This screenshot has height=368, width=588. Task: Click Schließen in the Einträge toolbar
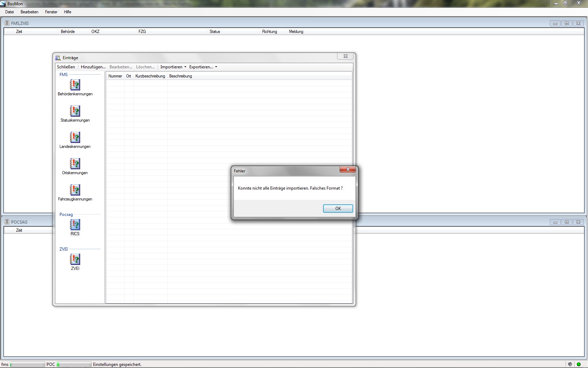coord(66,67)
